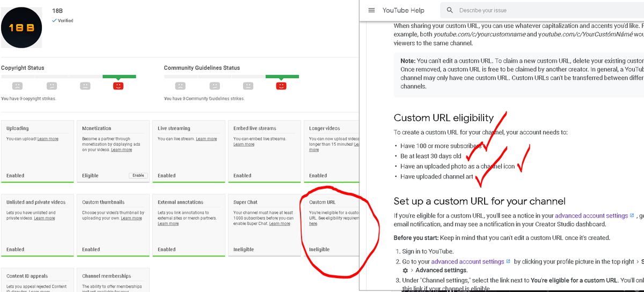
Task: Click 'You have 0 copyright strikes.' text
Action: click(x=28, y=99)
